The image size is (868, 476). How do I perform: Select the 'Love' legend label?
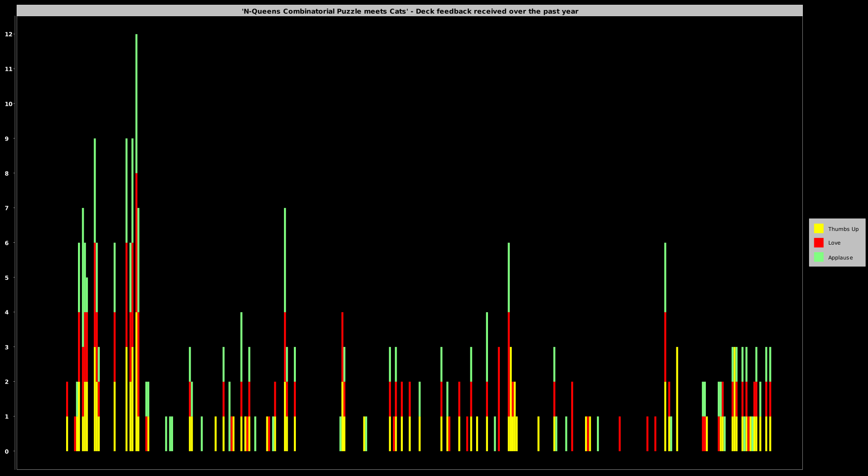[834, 243]
